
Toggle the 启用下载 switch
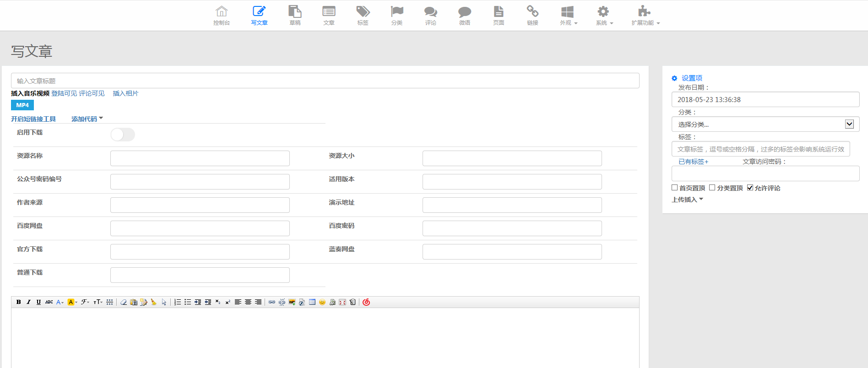point(123,135)
